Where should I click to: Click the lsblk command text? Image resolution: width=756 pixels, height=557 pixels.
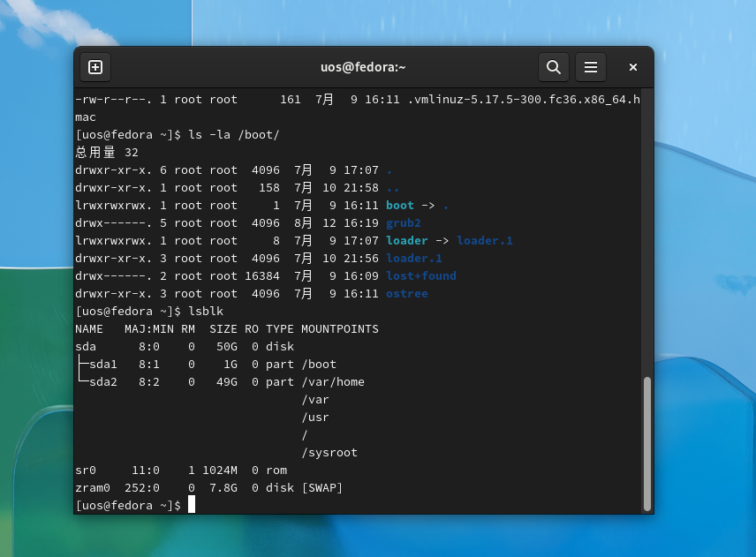[x=206, y=312]
